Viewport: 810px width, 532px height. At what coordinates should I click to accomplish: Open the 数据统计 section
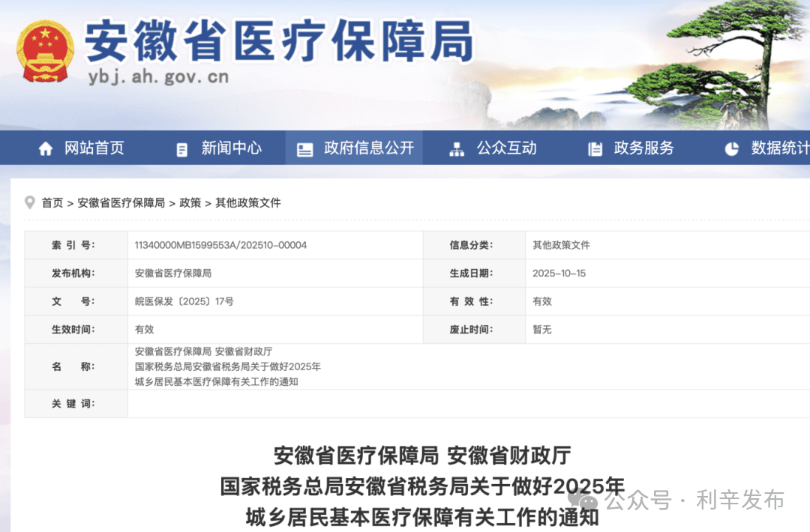[780, 147]
